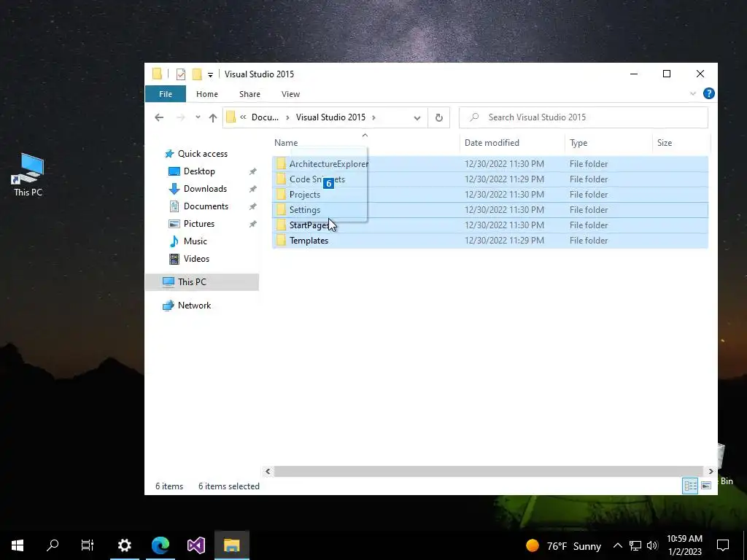Open Desktop in navigation pane
Image resolution: width=747 pixels, height=560 pixels.
(x=199, y=171)
